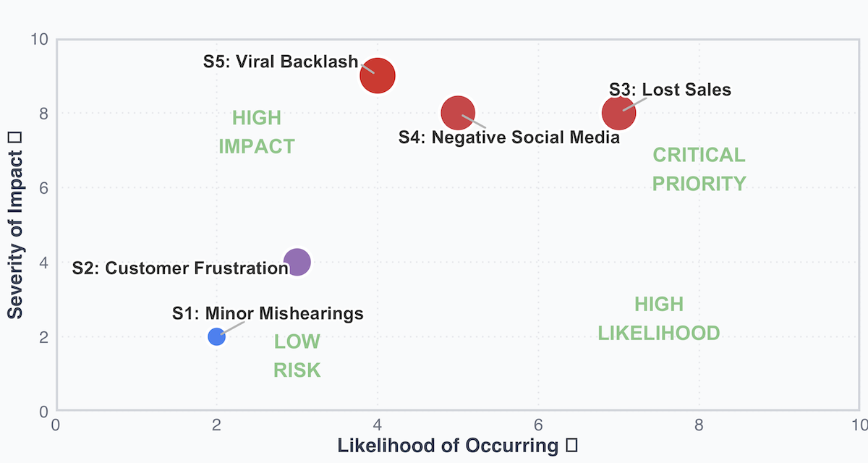Select the 'S1: Minor Mishearings' label
This screenshot has height=463, width=868.
click(268, 313)
